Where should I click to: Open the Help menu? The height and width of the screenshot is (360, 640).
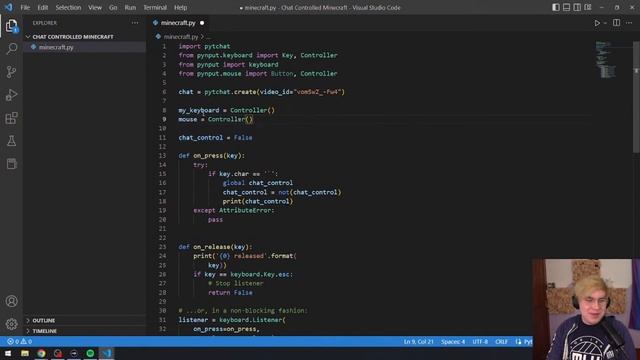point(180,7)
